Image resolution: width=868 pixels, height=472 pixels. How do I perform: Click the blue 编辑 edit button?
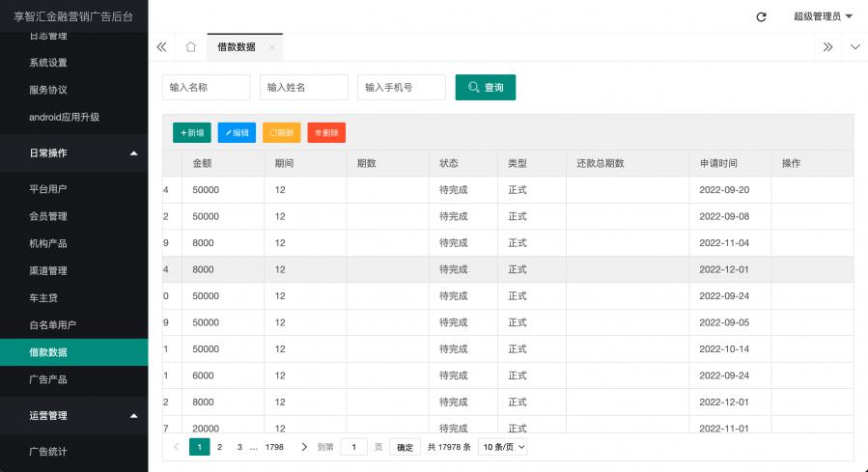pos(237,132)
